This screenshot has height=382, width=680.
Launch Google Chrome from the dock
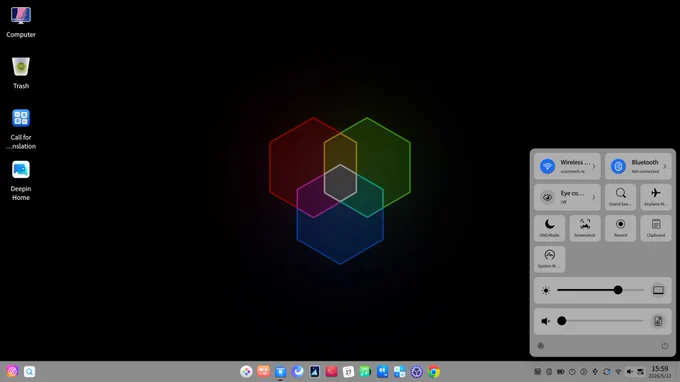(x=434, y=372)
